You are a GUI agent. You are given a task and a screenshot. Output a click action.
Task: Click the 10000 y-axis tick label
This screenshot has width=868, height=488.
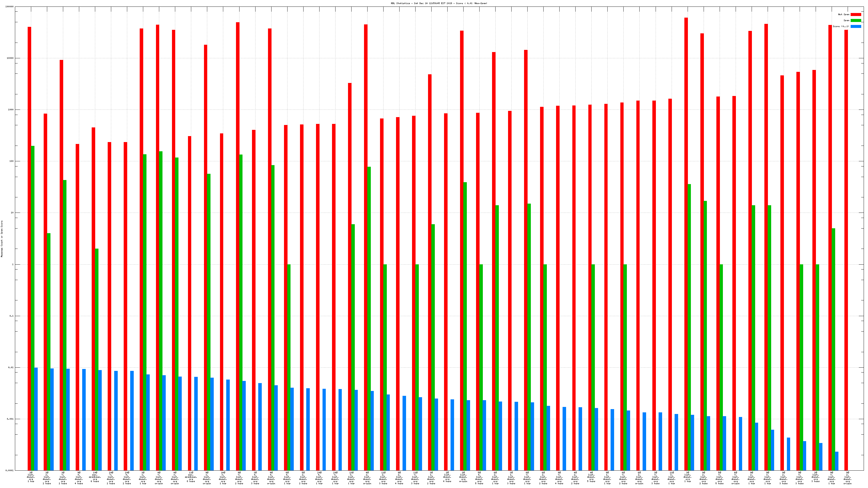(11, 58)
